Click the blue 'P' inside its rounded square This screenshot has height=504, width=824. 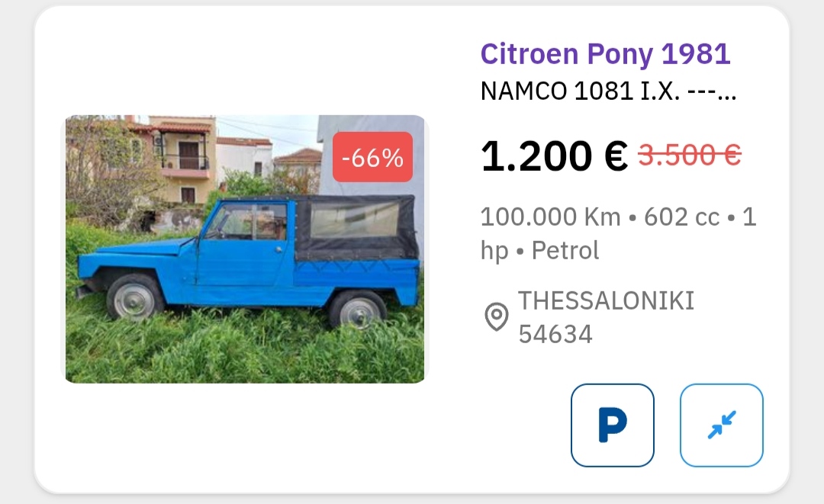point(611,425)
